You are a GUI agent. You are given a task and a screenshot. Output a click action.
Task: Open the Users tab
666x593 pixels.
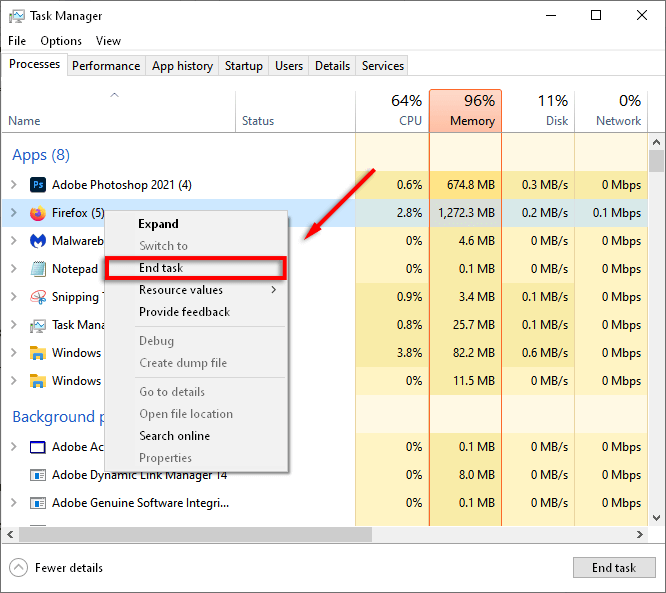click(x=289, y=66)
